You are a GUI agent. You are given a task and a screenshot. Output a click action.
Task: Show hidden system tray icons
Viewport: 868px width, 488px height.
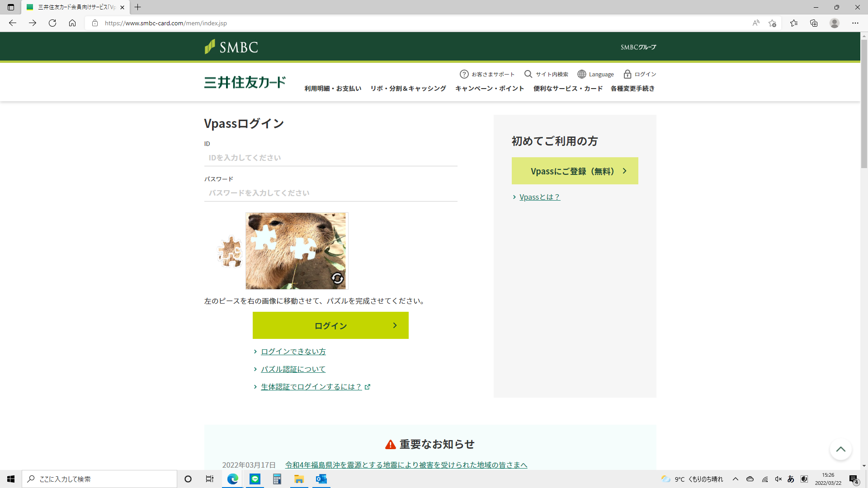point(736,479)
